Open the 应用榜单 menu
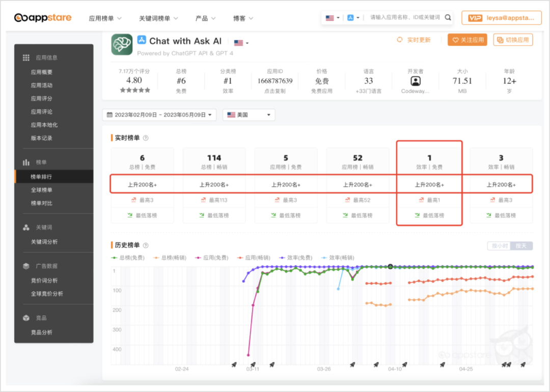Screen dimensions: 550x392 tap(105, 18)
